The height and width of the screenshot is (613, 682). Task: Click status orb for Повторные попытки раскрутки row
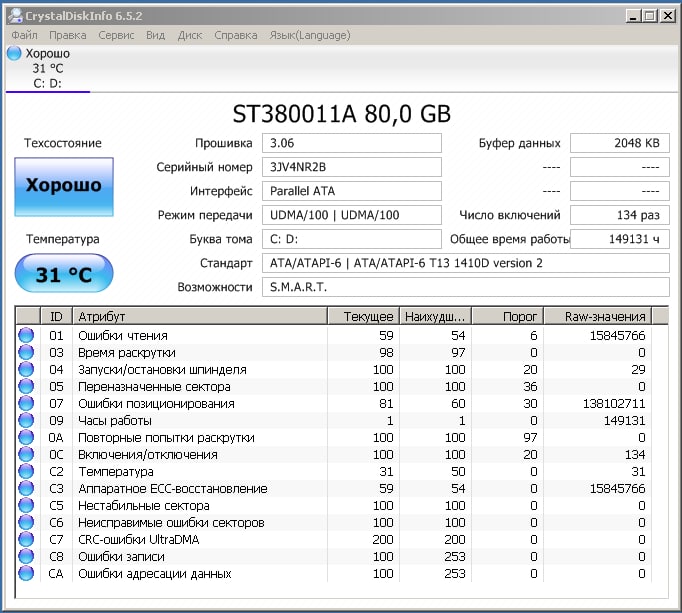[x=26, y=437]
